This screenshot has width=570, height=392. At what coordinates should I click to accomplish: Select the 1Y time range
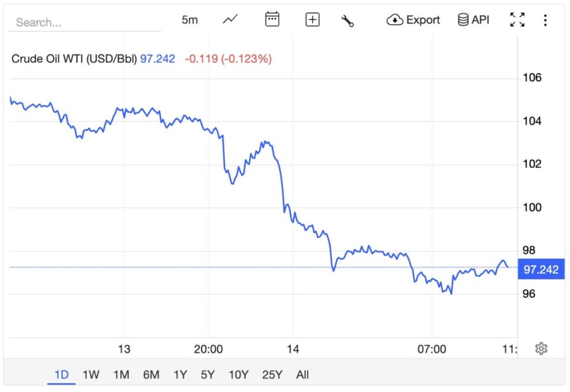coord(180,375)
